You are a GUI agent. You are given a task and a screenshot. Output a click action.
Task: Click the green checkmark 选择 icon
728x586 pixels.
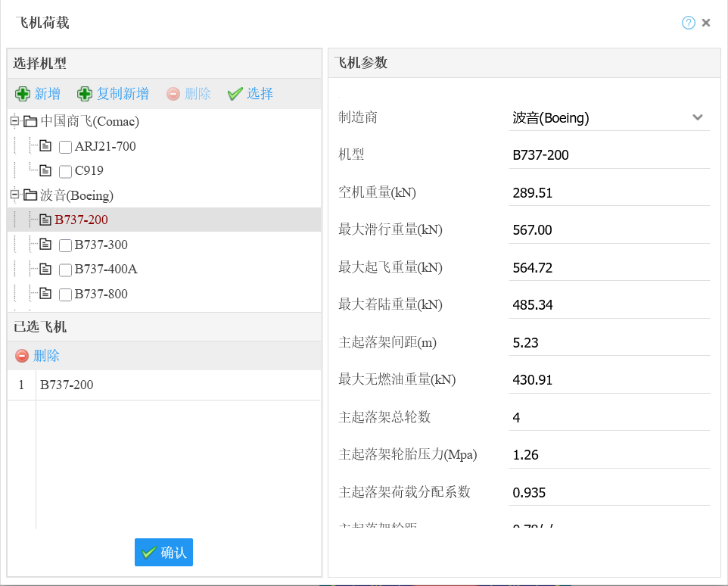[235, 94]
